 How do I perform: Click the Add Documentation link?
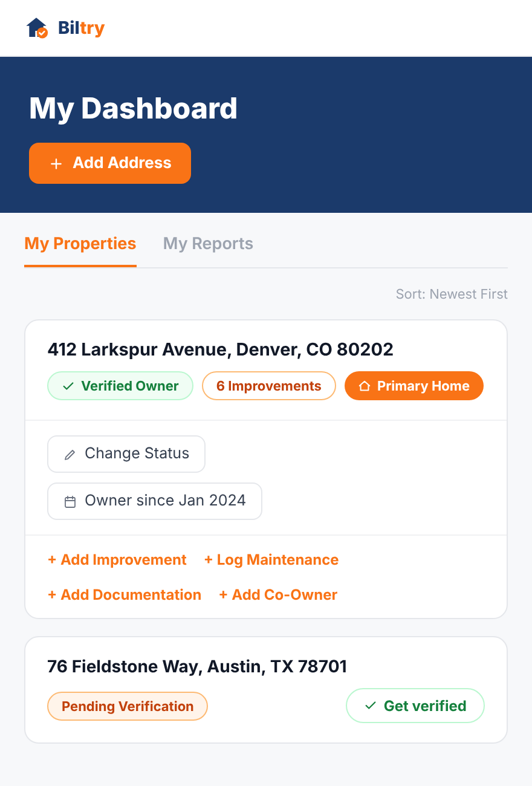[x=125, y=595]
